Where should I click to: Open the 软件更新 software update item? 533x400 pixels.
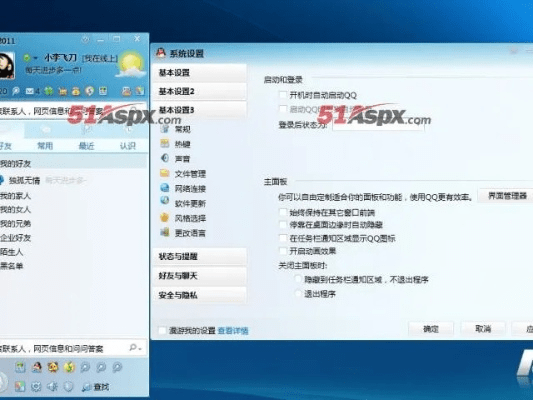(183, 203)
